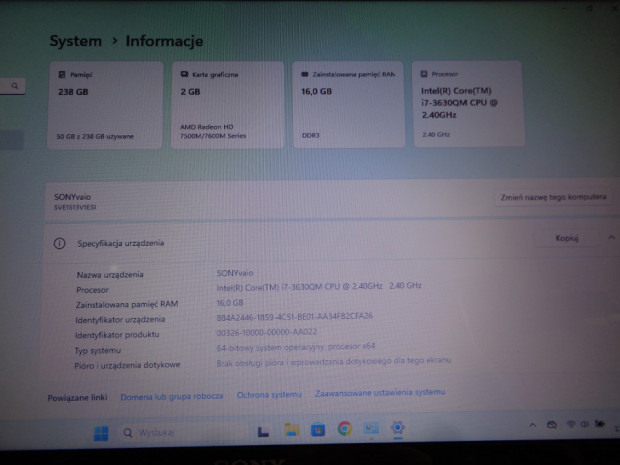Select device ID value 884A2446-1859-4C51
This screenshot has width=620, height=465.
coord(295,317)
